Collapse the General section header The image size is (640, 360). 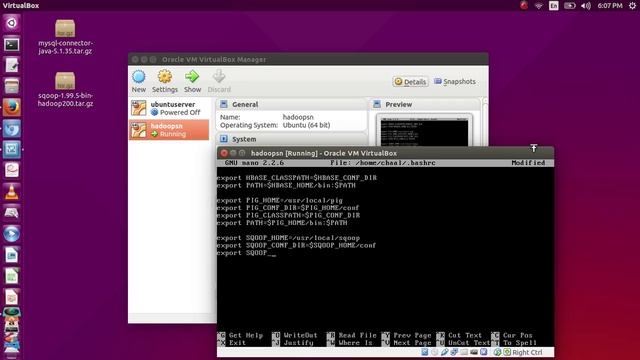291,104
